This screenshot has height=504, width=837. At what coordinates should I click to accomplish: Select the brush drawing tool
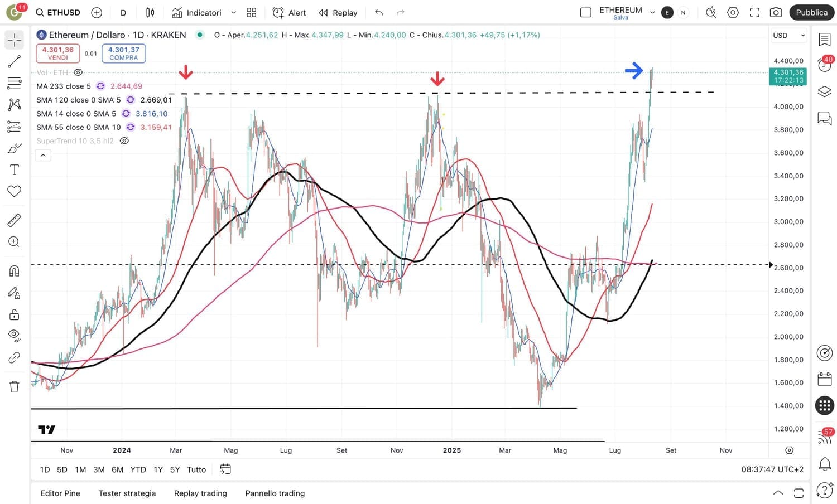click(x=15, y=148)
